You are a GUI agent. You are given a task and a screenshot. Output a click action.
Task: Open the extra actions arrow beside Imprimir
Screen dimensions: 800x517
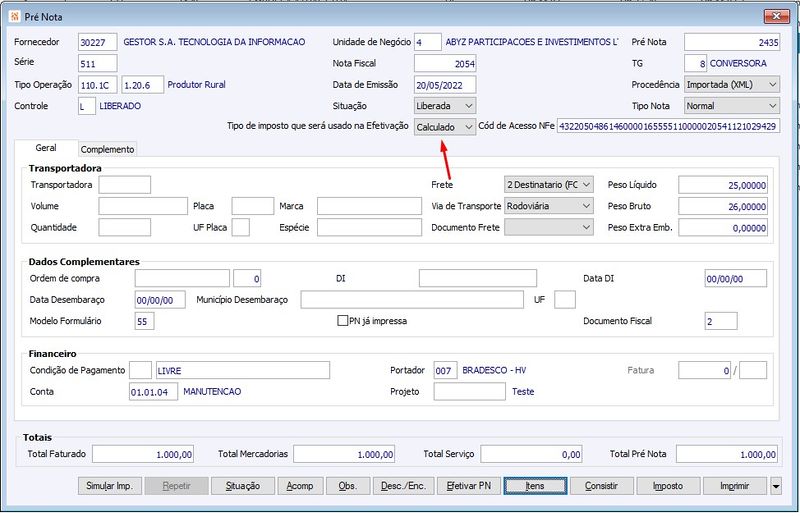coord(776,486)
